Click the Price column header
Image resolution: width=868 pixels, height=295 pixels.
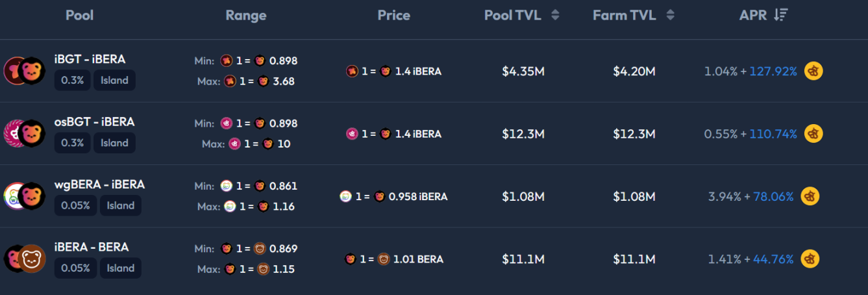point(393,15)
